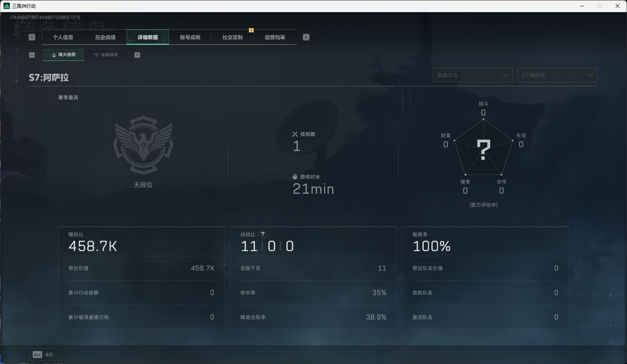Click the Q key previous-tab icon
627x364 pixels.
pyautogui.click(x=32, y=37)
